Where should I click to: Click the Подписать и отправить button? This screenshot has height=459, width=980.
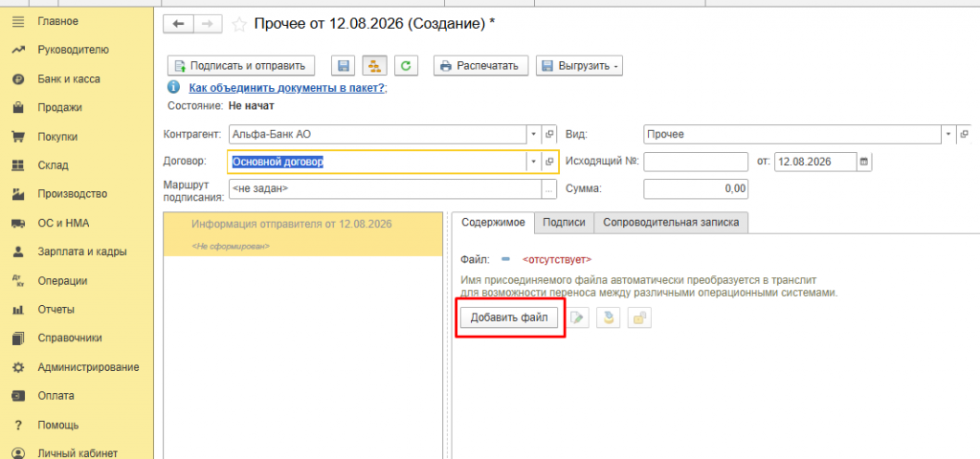pyautogui.click(x=241, y=66)
